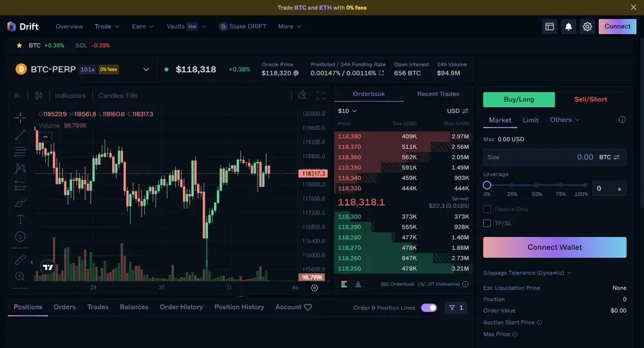Set leverage slider to 100%
The height and width of the screenshot is (348, 644).
[585, 186]
